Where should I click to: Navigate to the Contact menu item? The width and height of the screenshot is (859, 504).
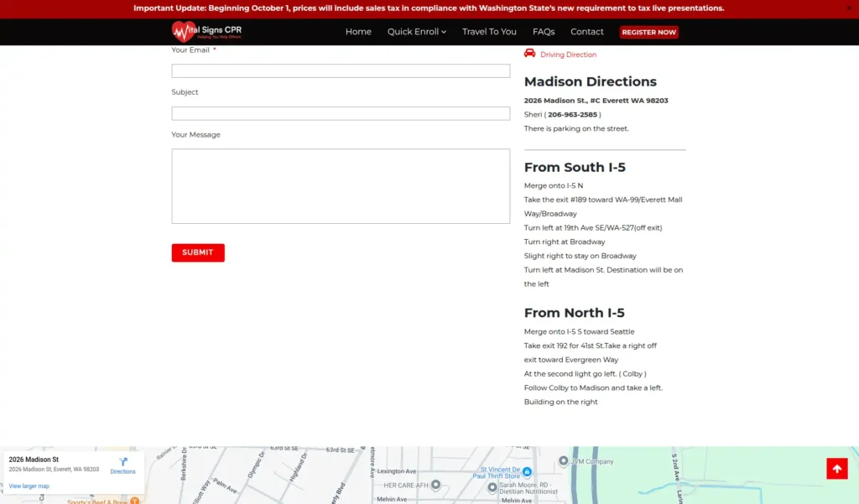tap(587, 32)
